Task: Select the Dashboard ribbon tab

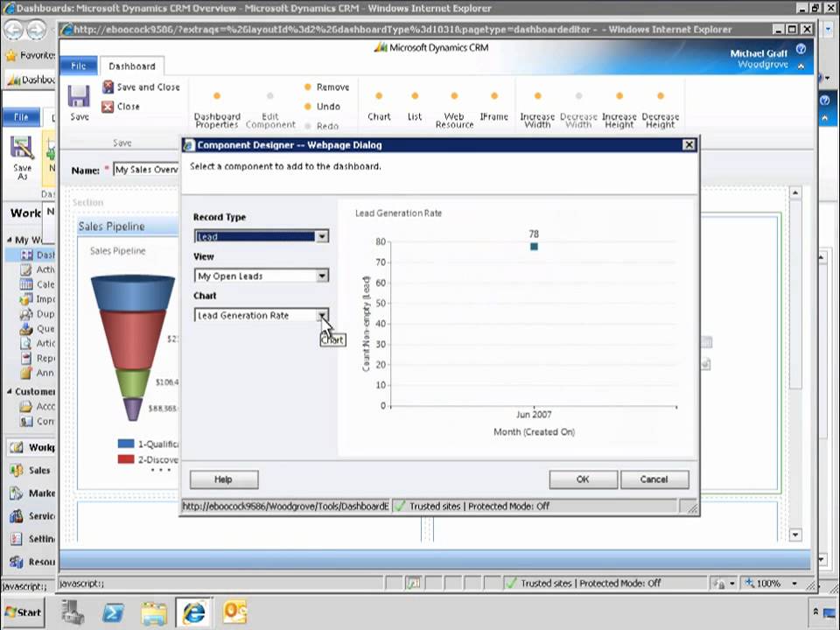Action: click(132, 66)
